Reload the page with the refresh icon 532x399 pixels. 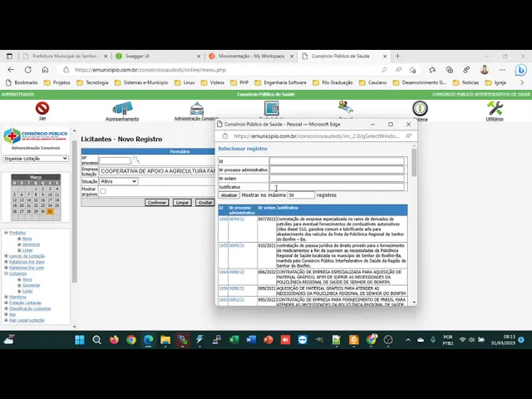coord(28,70)
